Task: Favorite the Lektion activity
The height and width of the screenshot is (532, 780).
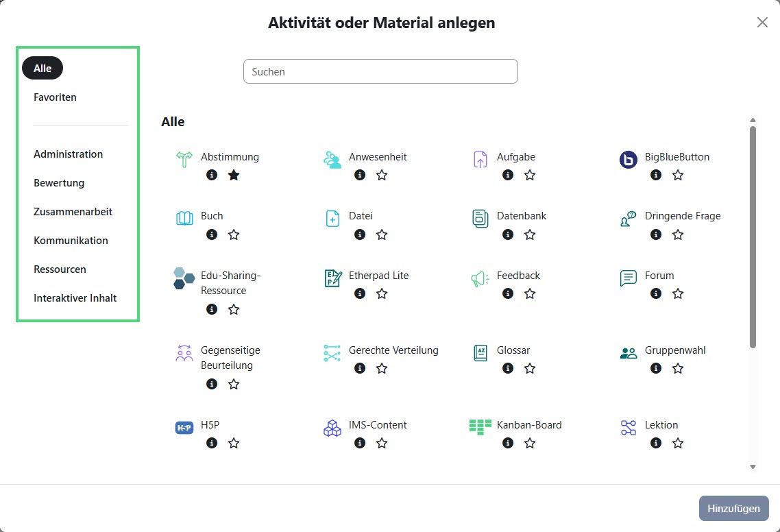Action: coord(677,443)
